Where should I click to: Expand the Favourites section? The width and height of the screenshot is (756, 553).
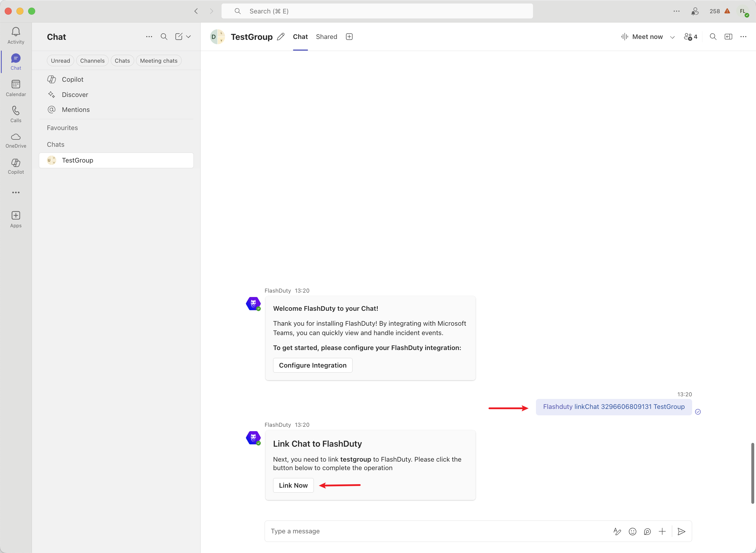[62, 128]
